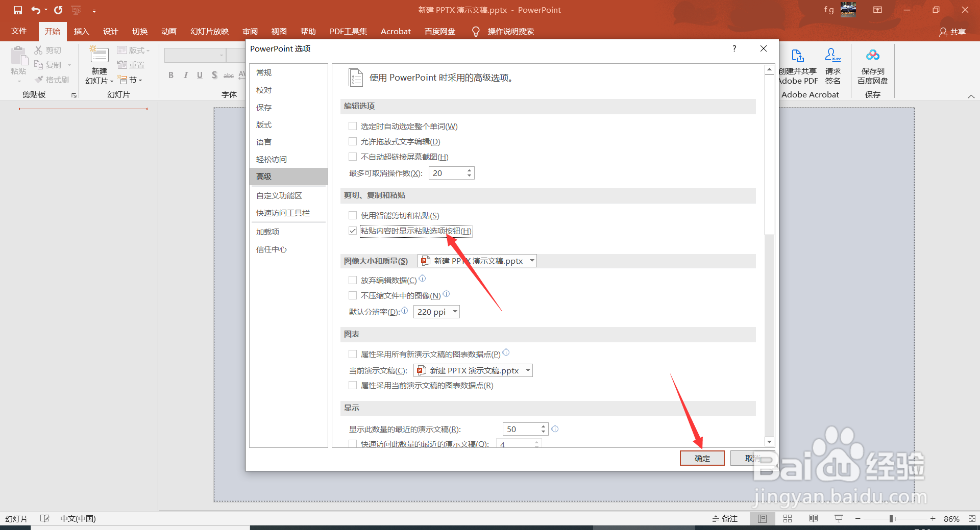Click the 共享 button

[x=953, y=31]
